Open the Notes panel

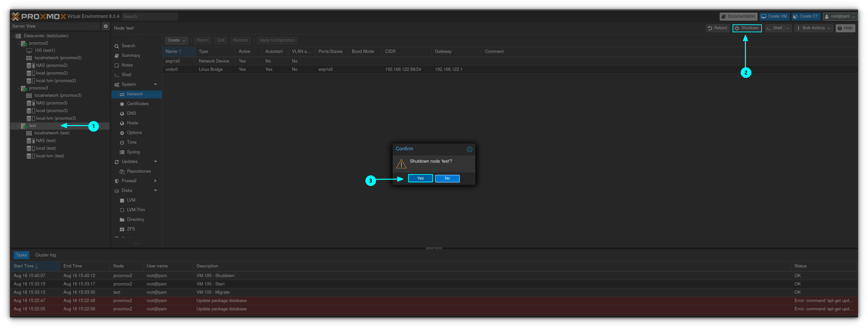tap(127, 65)
